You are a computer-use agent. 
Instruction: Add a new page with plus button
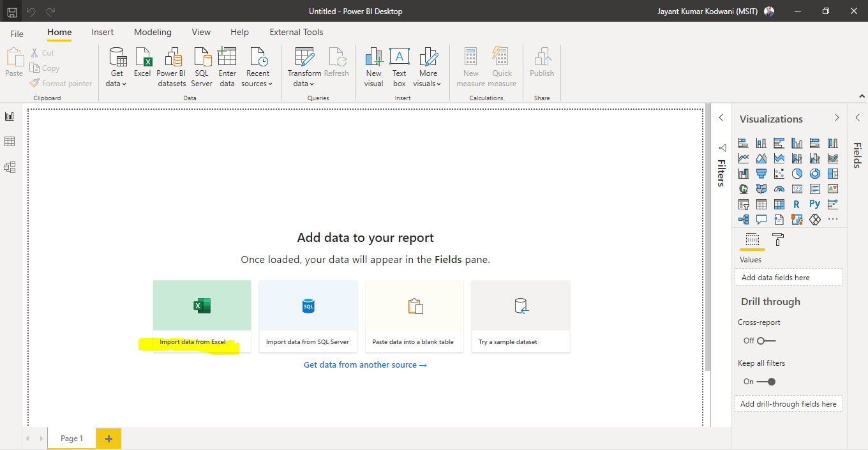pyautogui.click(x=108, y=439)
